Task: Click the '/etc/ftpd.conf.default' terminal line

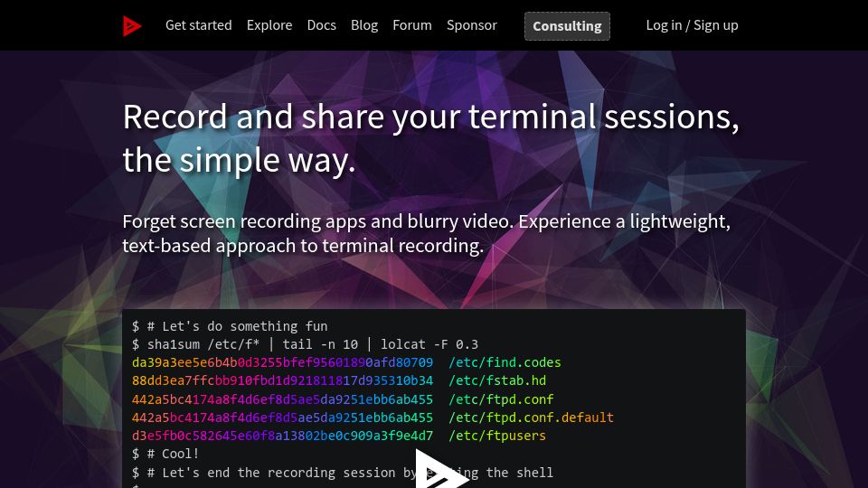Action: pos(373,418)
